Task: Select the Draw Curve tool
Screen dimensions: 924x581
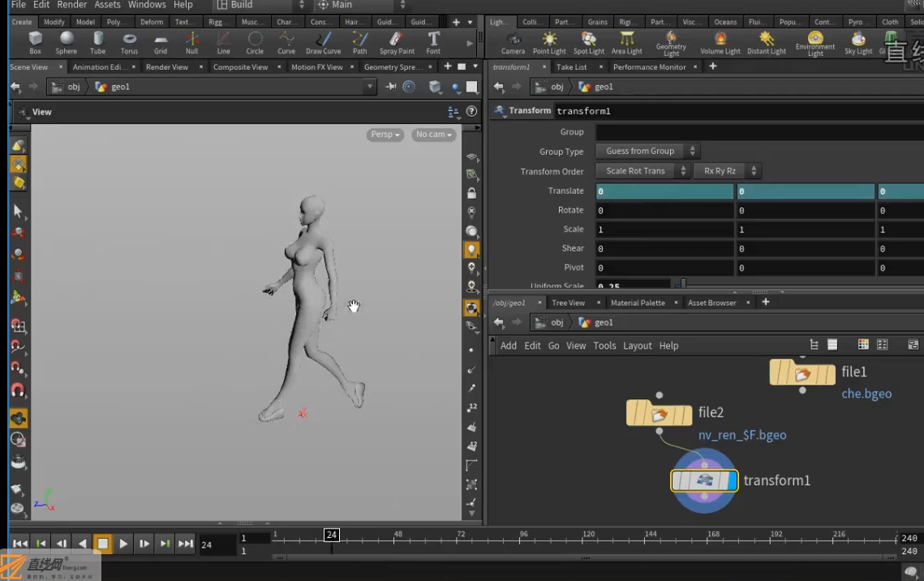Action: coord(323,43)
